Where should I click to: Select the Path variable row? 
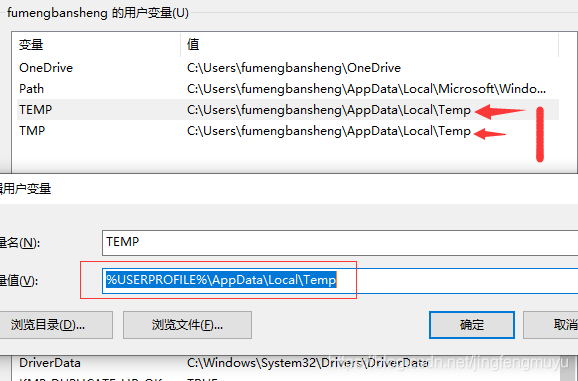coord(288,89)
